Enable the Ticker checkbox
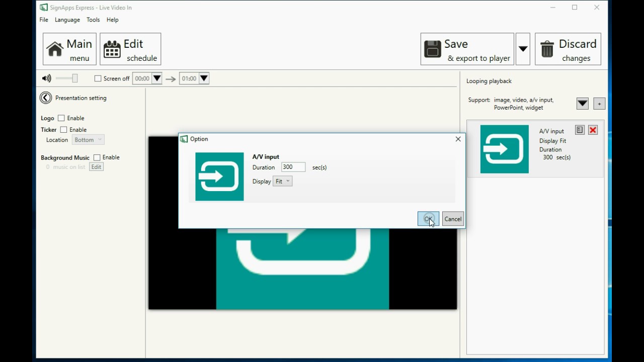This screenshot has width=644, height=362. click(x=64, y=130)
